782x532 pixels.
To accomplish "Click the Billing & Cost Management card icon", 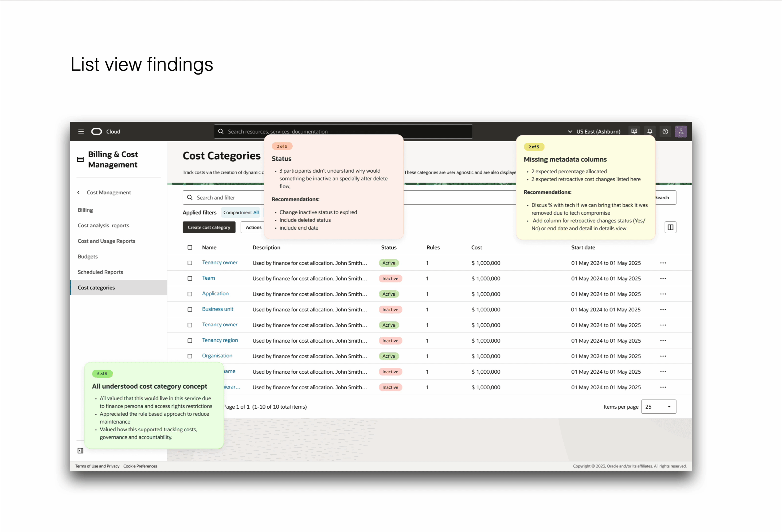I will click(x=80, y=159).
